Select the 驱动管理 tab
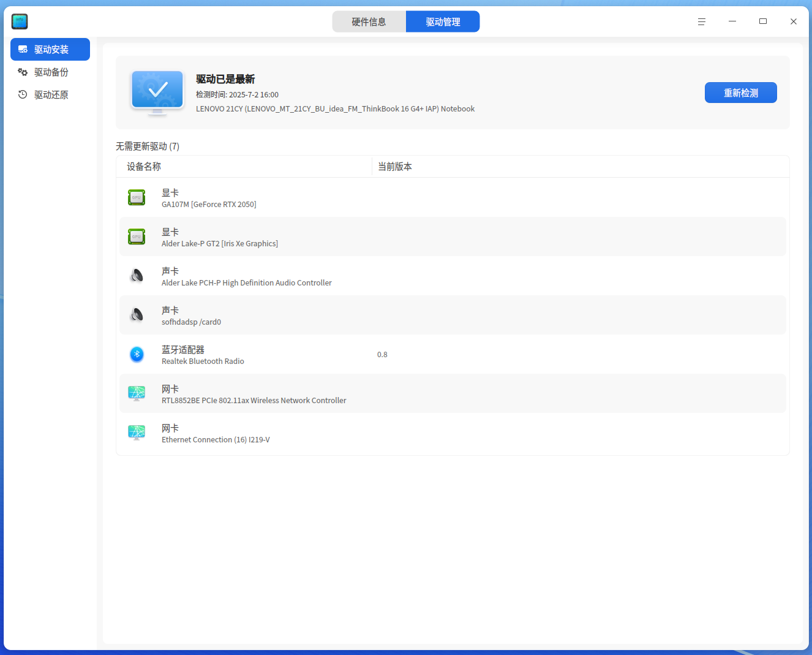This screenshot has height=655, width=812. (443, 21)
